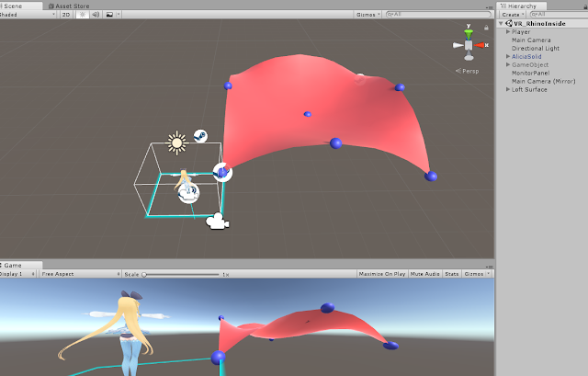588x376 pixels.
Task: Toggle Maximize On Play
Action: (x=382, y=274)
